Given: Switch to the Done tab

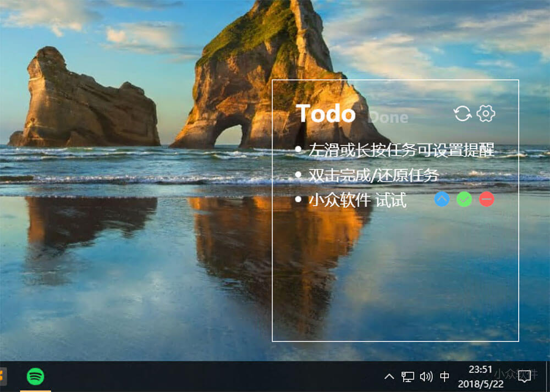Looking at the screenshot, I should [388, 117].
